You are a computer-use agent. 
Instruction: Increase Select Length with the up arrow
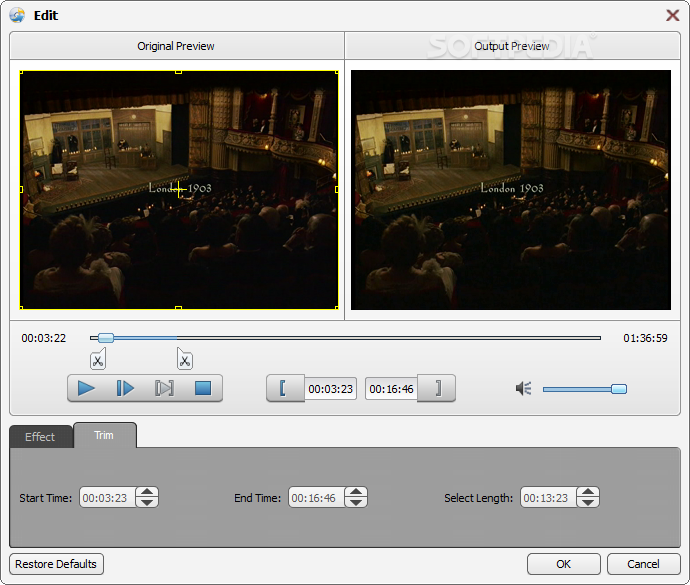pos(588,492)
